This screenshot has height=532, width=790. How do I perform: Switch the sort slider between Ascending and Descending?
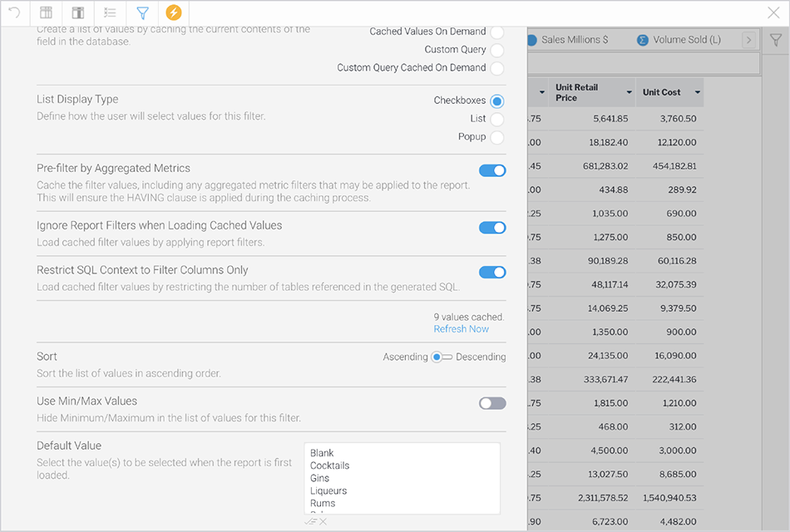[x=442, y=357]
